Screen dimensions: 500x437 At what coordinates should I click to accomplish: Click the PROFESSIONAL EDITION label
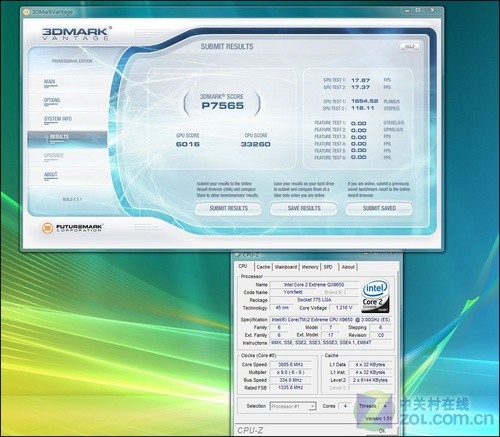tap(72, 61)
